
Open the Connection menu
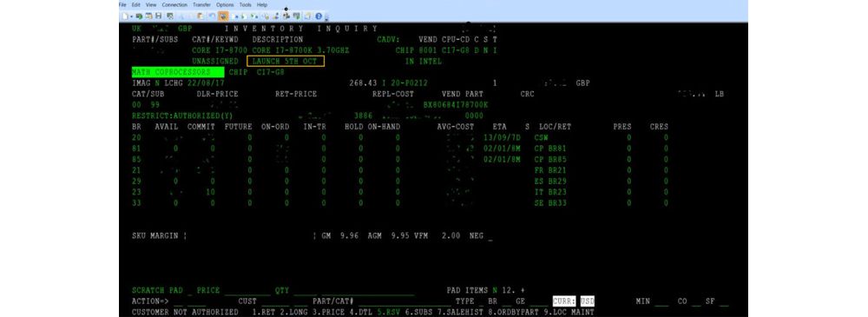click(x=174, y=4)
